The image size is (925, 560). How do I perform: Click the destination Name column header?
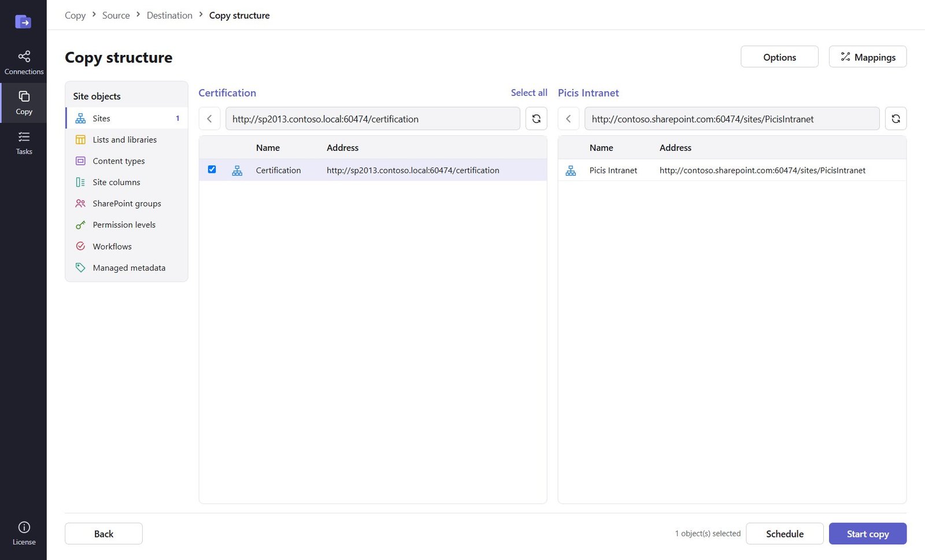[x=601, y=148]
